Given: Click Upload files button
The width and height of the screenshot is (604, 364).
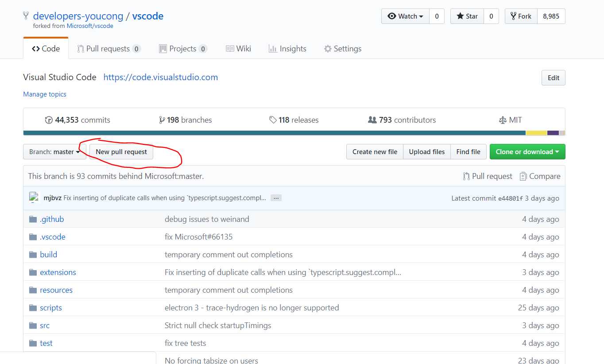Looking at the screenshot, I should pos(427,151).
